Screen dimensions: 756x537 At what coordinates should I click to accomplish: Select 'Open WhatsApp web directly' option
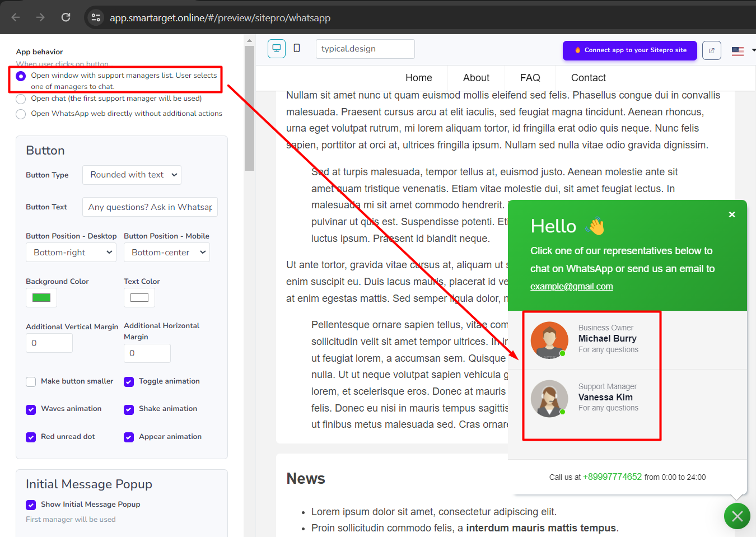point(21,114)
